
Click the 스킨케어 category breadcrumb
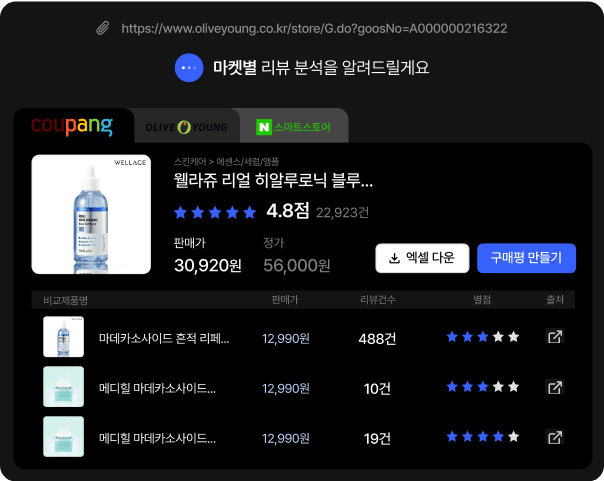coord(190,161)
